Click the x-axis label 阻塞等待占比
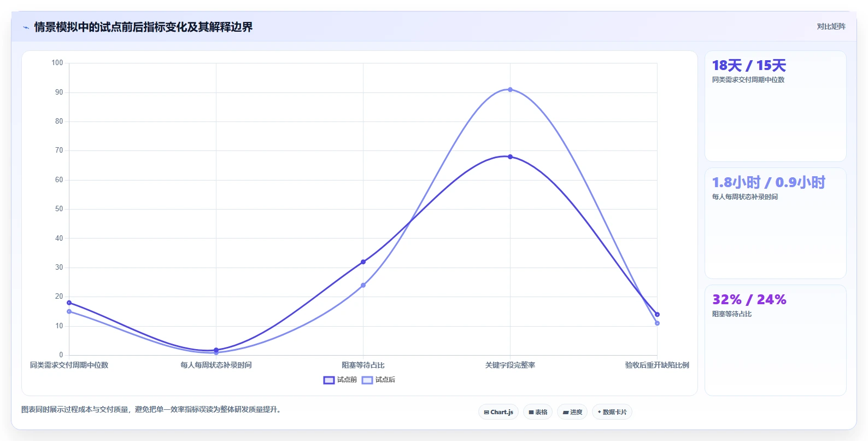Viewport: 868px width, 441px height. tap(363, 365)
